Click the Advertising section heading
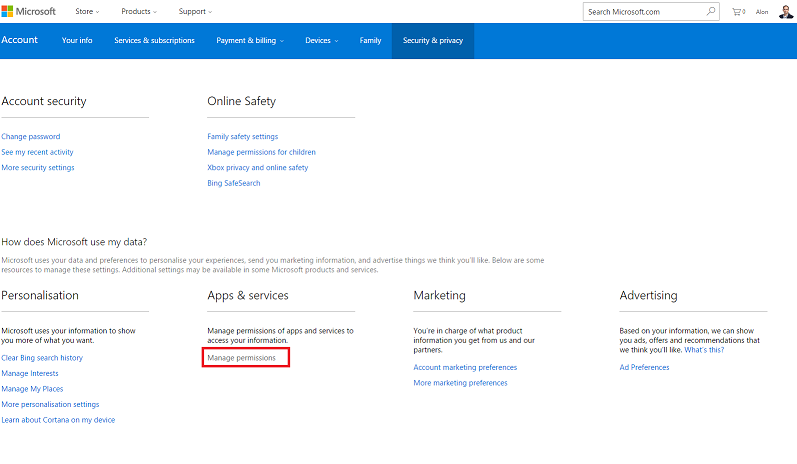The height and width of the screenshot is (464, 797). pyautogui.click(x=648, y=295)
